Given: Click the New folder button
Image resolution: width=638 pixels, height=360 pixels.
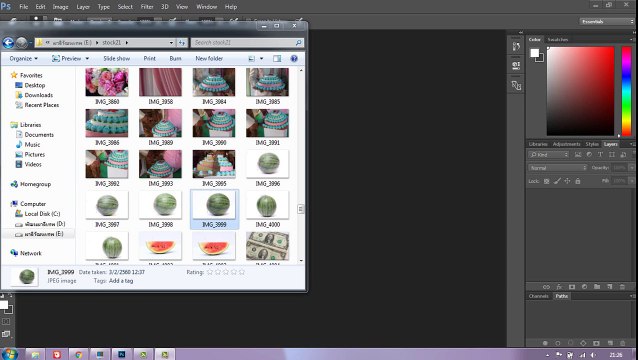Looking at the screenshot, I should tap(209, 59).
